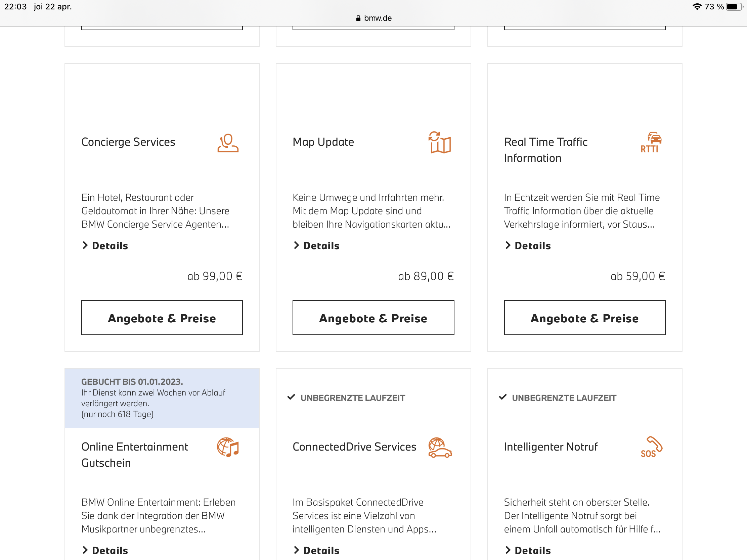Select the Online Entertainment Gutschein title
Image resolution: width=747 pixels, height=560 pixels.
tap(135, 455)
